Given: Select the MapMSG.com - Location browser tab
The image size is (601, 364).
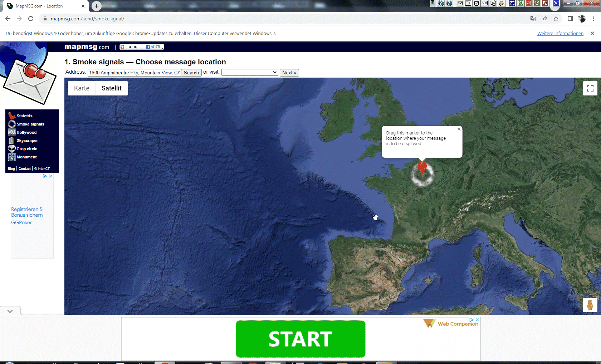Looking at the screenshot, I should 45,6.
